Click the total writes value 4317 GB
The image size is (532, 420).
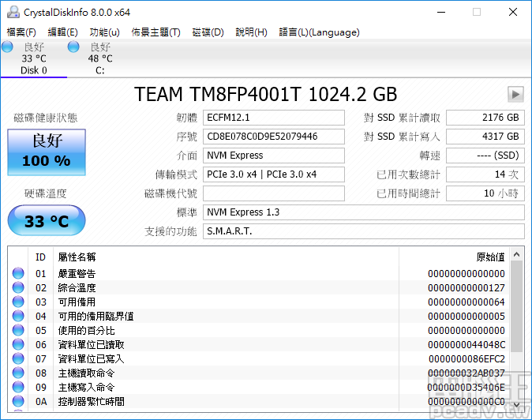(485, 137)
